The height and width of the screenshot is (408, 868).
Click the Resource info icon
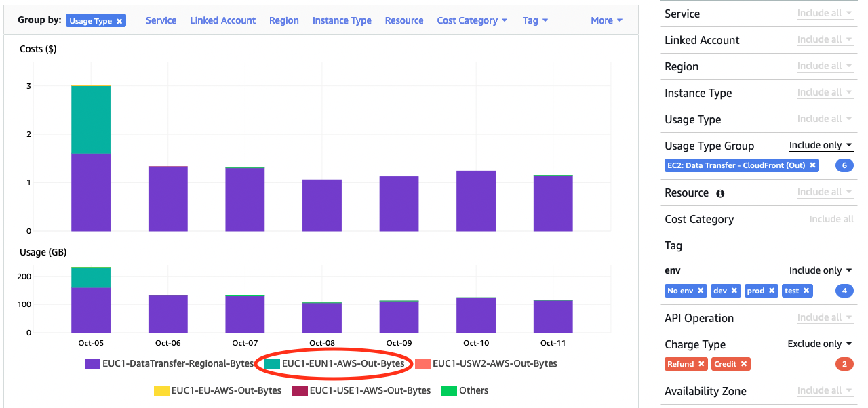pos(720,193)
